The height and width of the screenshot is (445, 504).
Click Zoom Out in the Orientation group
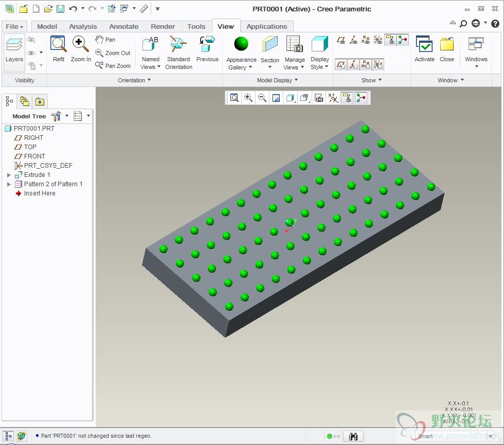(113, 52)
